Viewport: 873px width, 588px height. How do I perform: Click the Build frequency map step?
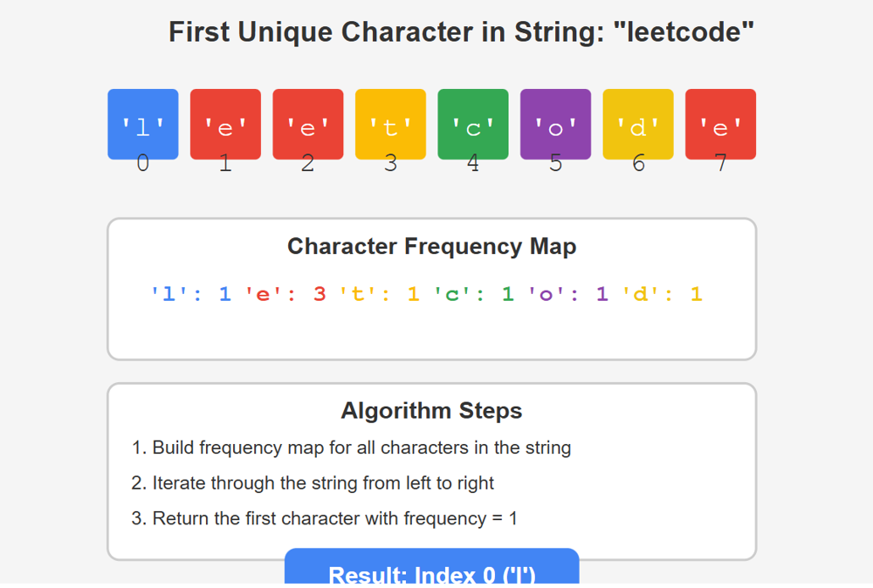pos(351,448)
